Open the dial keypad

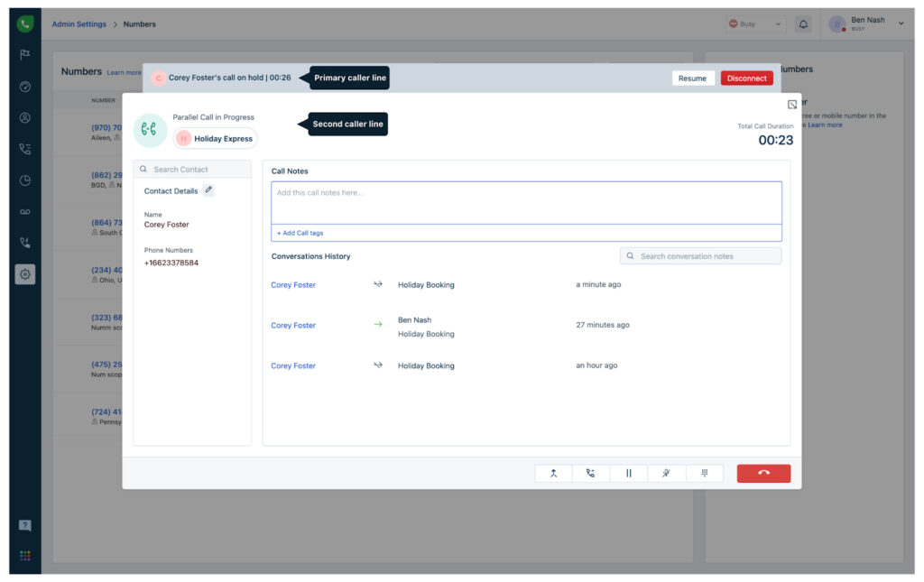click(x=704, y=473)
